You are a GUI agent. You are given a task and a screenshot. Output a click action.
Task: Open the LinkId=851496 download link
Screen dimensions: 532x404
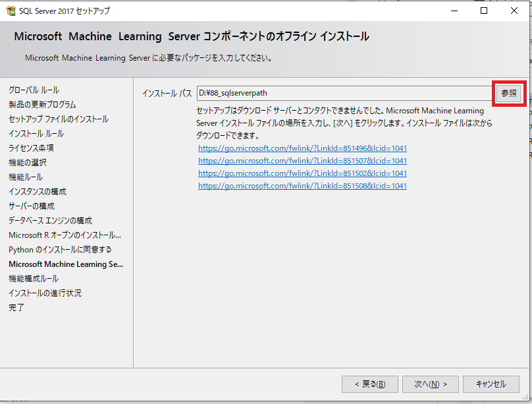pos(302,148)
